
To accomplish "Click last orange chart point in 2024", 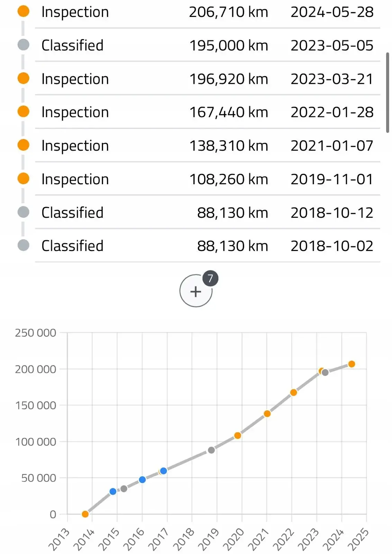I will coord(352,364).
